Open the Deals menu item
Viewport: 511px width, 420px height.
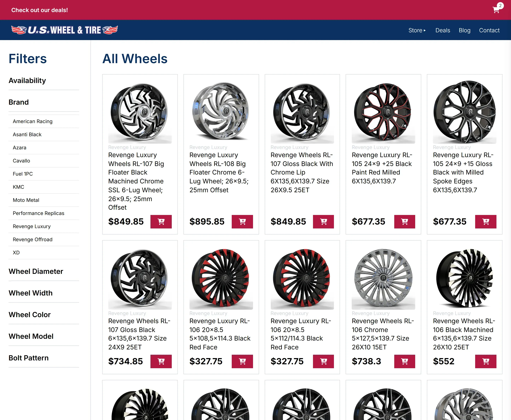(x=443, y=30)
